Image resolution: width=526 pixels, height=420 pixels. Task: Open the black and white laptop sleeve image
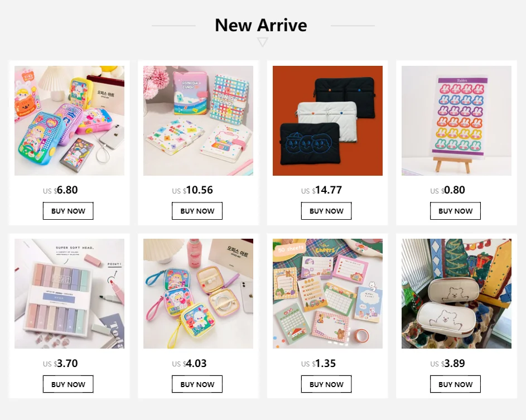[327, 120]
